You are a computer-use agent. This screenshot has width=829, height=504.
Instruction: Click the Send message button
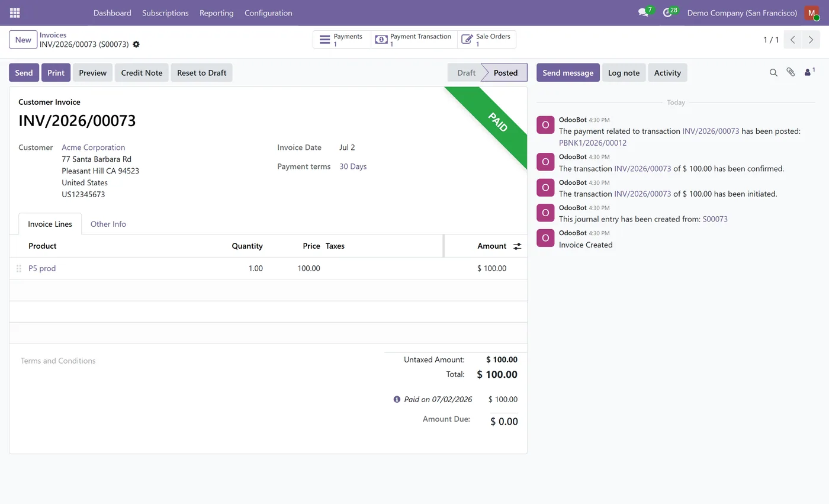click(568, 72)
